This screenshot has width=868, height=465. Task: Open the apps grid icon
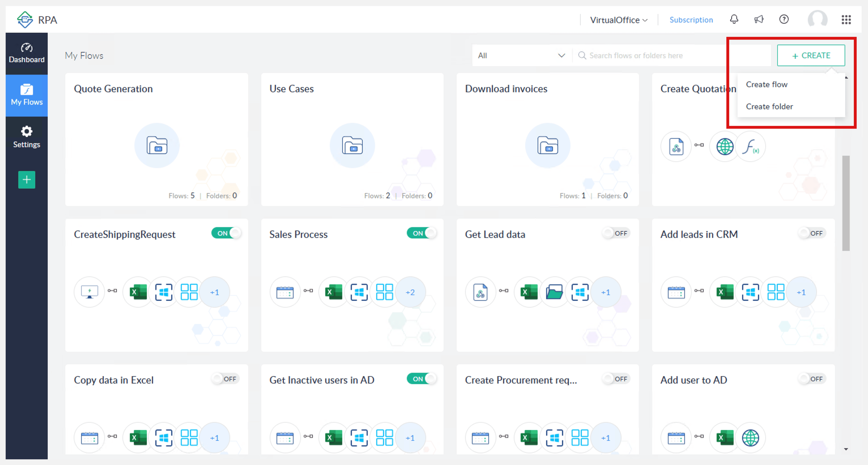[x=846, y=20]
